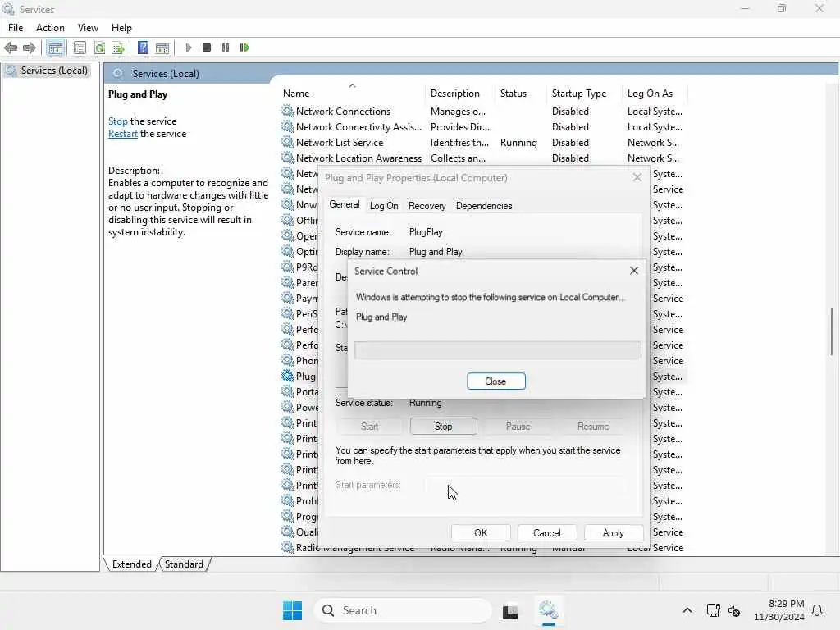The width and height of the screenshot is (840, 630).
Task: Click the Network List Service gear icon
Action: pos(288,142)
